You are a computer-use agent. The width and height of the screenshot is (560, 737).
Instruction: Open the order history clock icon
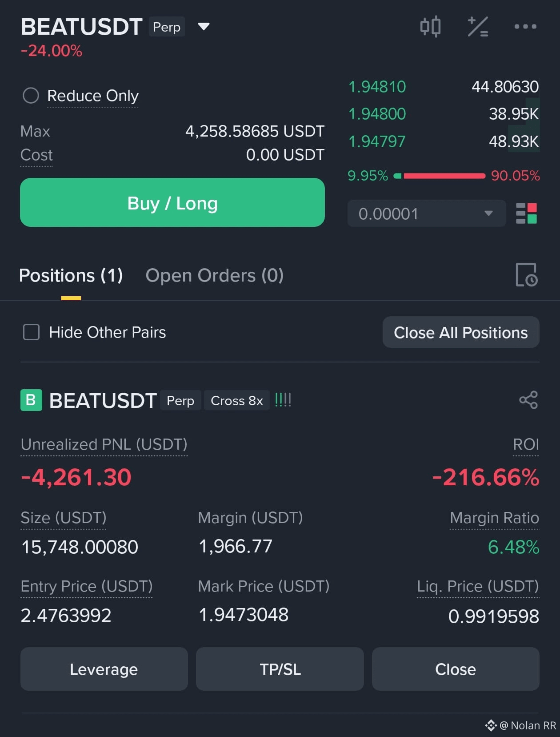(526, 275)
